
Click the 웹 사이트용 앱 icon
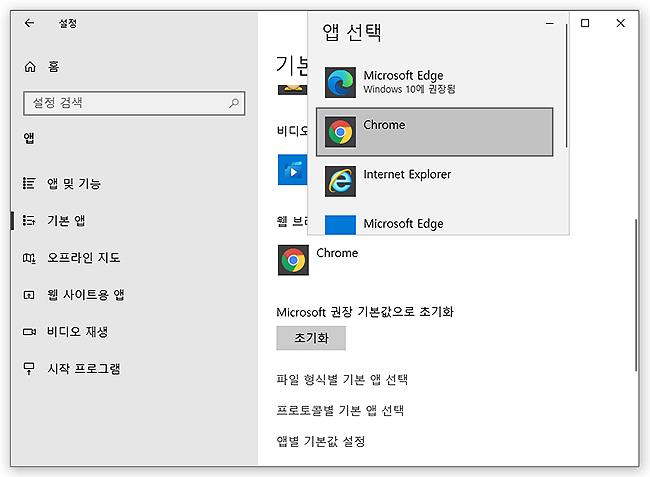[x=29, y=295]
